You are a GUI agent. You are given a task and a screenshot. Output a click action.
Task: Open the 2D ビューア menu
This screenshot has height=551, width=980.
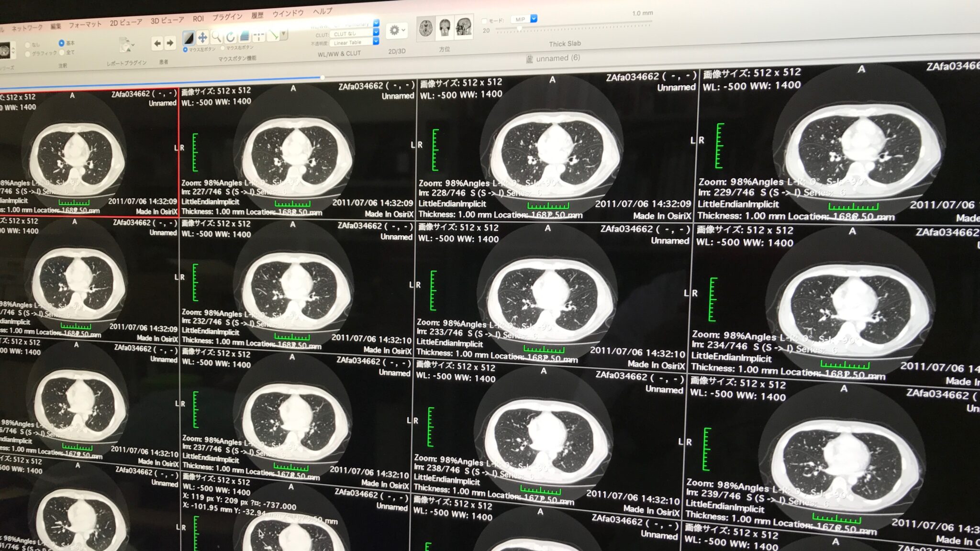[x=126, y=22]
